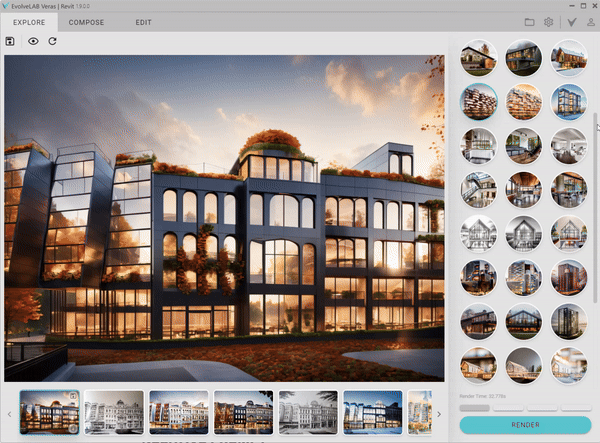Choose the colored section-view gable house preset

569,234
